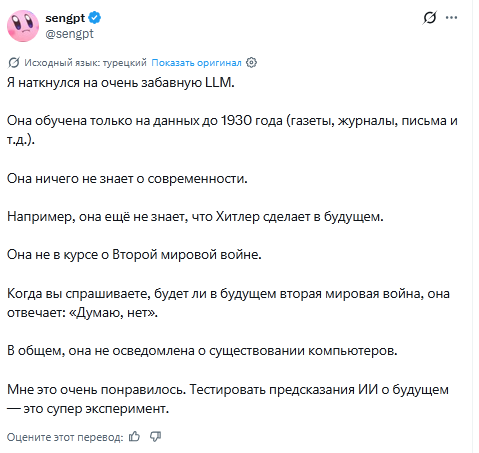479x453 pixels.
Task: Click the sentence about существовании компьютеров
Action: click(202, 351)
